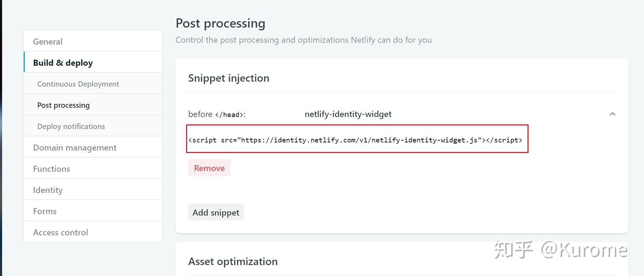Click the Post processing page title

click(x=220, y=23)
